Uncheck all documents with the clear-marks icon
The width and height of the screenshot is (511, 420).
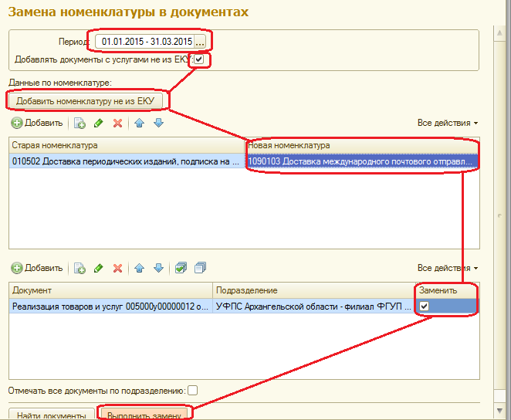(x=200, y=268)
